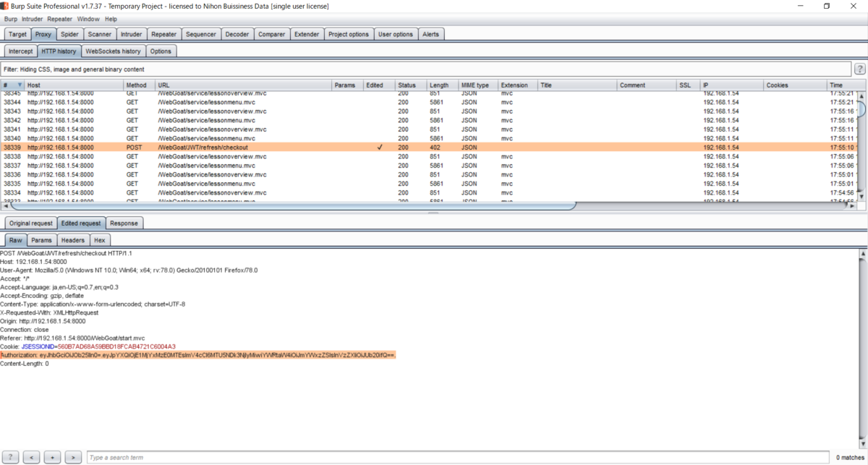
Task: Open the User options tab
Action: coord(396,34)
